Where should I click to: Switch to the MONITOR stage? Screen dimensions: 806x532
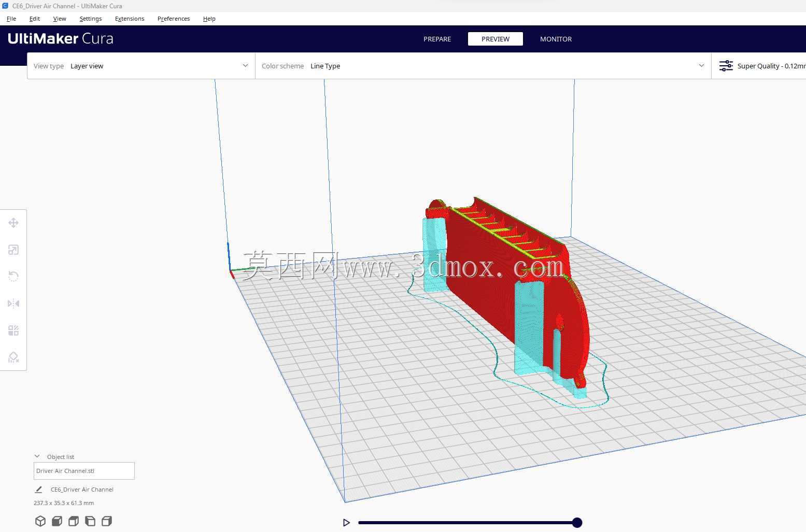pos(556,39)
